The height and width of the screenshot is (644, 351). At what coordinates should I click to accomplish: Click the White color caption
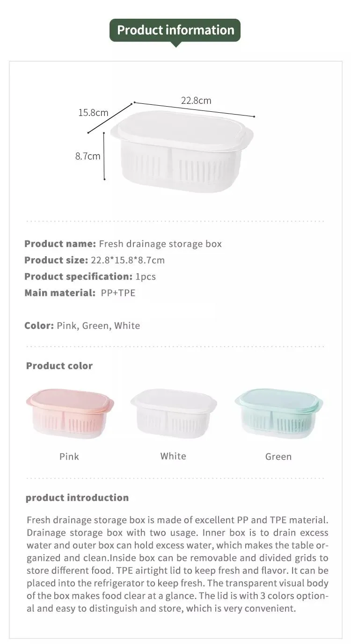(x=173, y=456)
